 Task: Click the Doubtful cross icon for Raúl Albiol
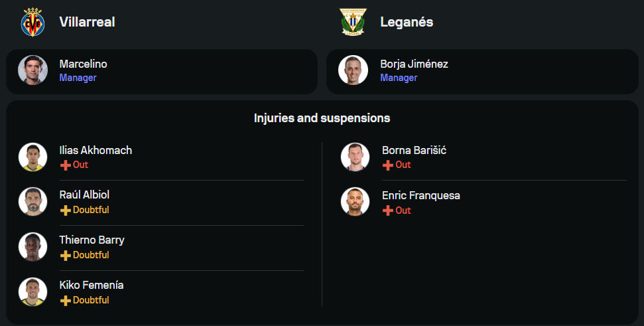pos(65,210)
